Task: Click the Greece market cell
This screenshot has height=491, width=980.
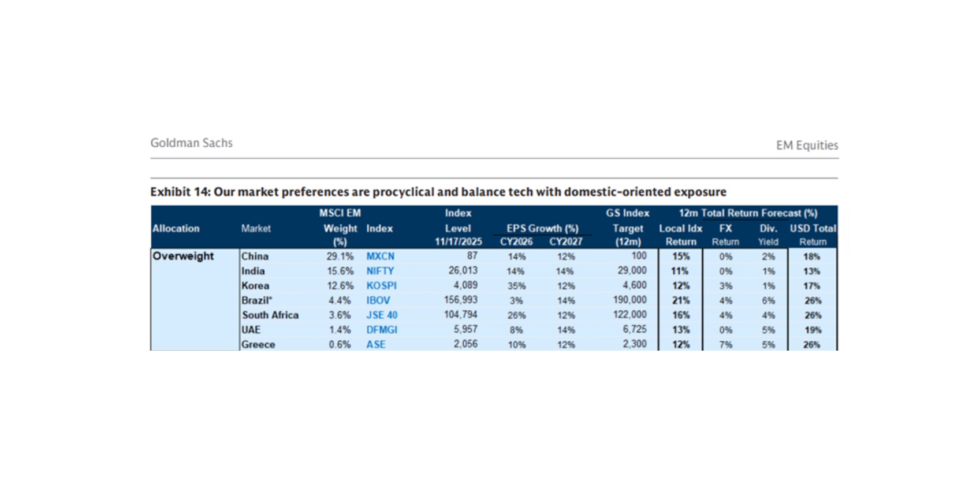Action: [258, 344]
